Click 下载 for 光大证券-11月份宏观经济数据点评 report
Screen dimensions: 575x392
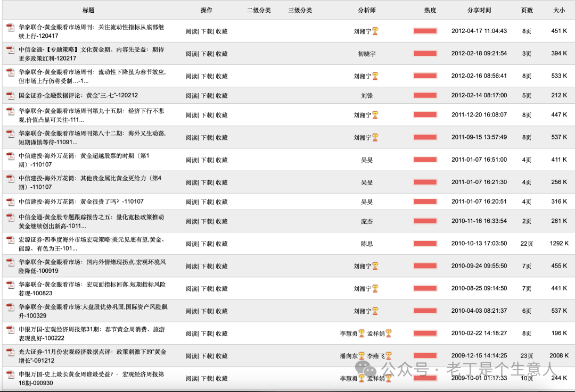click(207, 356)
